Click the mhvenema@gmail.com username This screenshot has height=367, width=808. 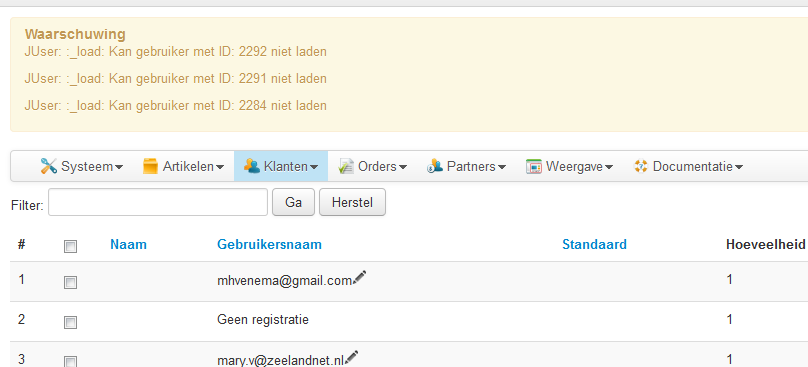pos(284,280)
